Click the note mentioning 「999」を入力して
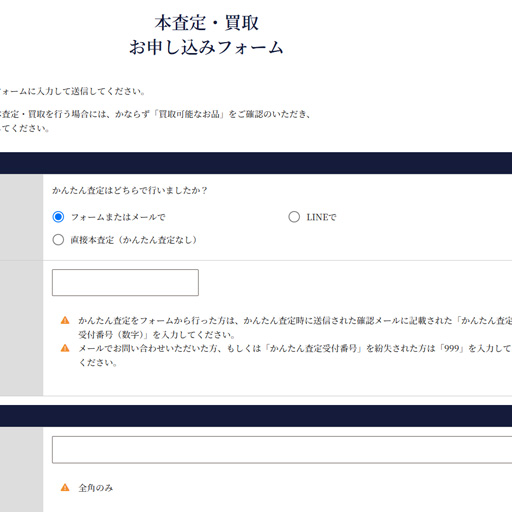 point(295,355)
